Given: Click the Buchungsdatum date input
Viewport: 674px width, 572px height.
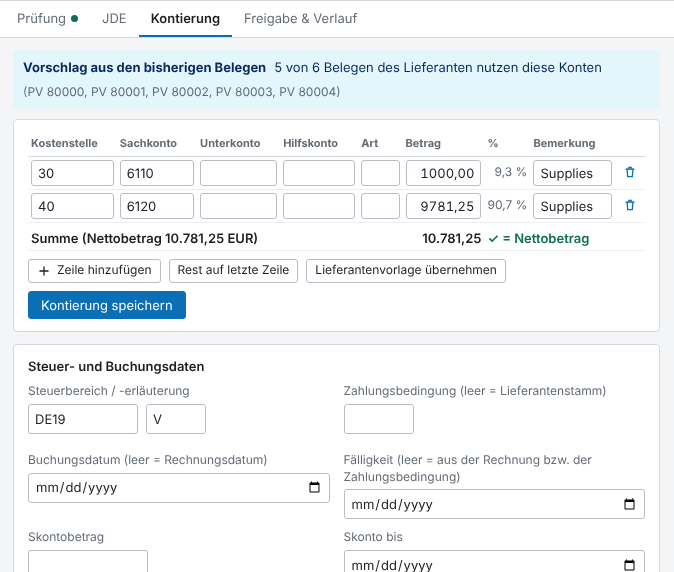Looking at the screenshot, I should pyautogui.click(x=179, y=488).
